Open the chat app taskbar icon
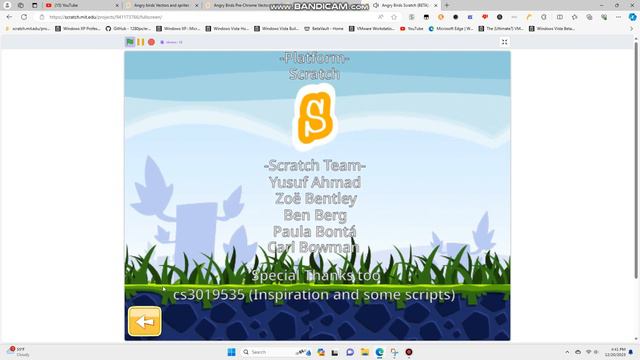The height and width of the screenshot is (360, 640). coord(350,352)
